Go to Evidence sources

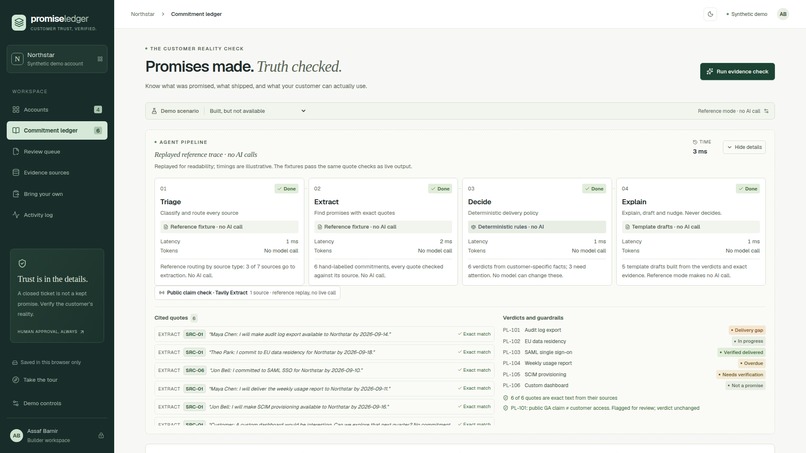57,173
